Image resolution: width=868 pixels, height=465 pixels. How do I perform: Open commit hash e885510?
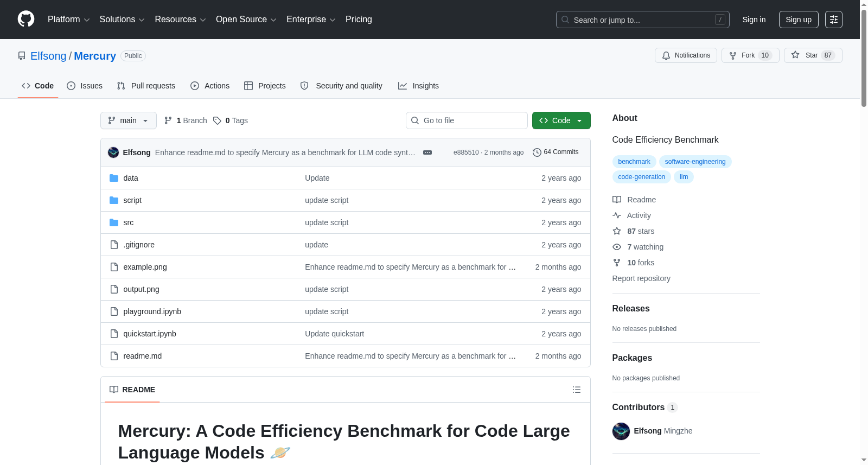pos(466,152)
